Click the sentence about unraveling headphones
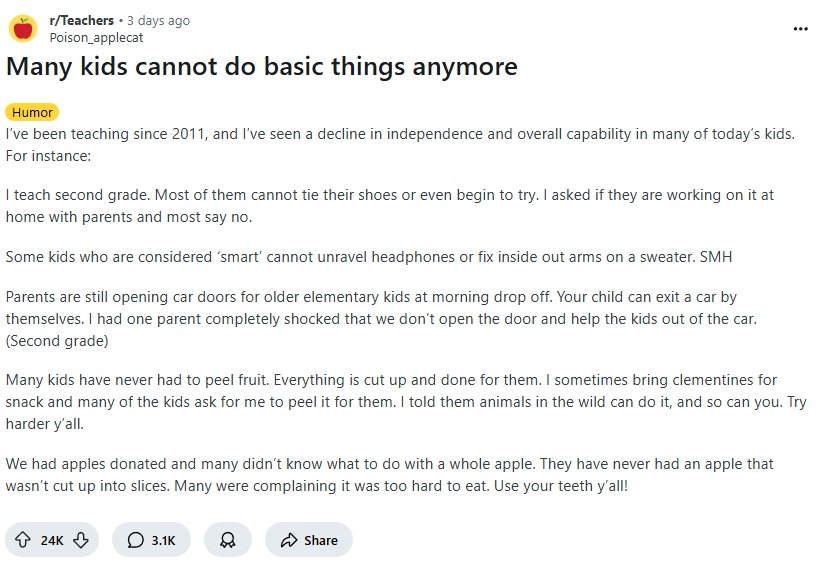This screenshot has height=564, width=819. pos(369,257)
